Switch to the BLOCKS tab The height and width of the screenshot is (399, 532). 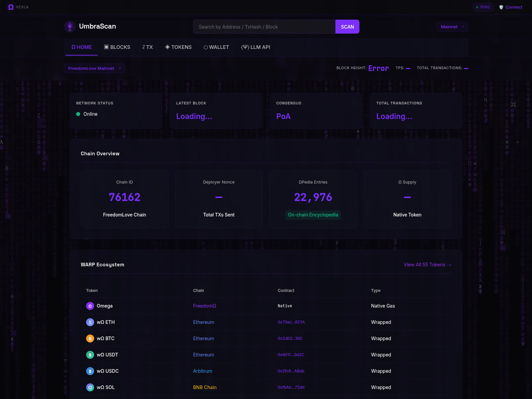pos(117,47)
